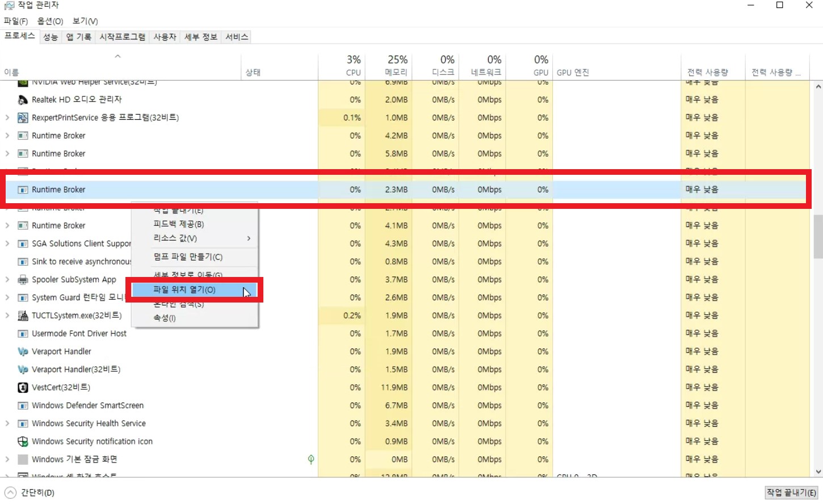Click the Sink to receive asynchronous icon
This screenshot has height=504, width=823.
point(23,262)
